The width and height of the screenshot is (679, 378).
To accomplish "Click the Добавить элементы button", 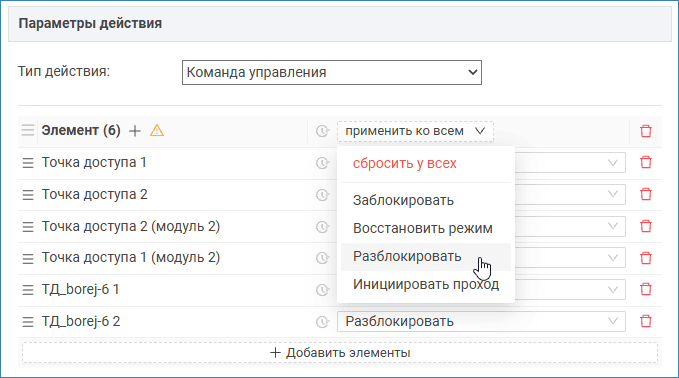I will click(x=340, y=352).
